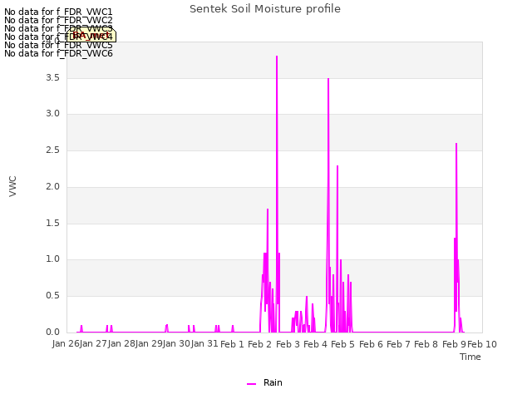
Task: Click the 1.5 y-axis tick label
Action: point(52,224)
